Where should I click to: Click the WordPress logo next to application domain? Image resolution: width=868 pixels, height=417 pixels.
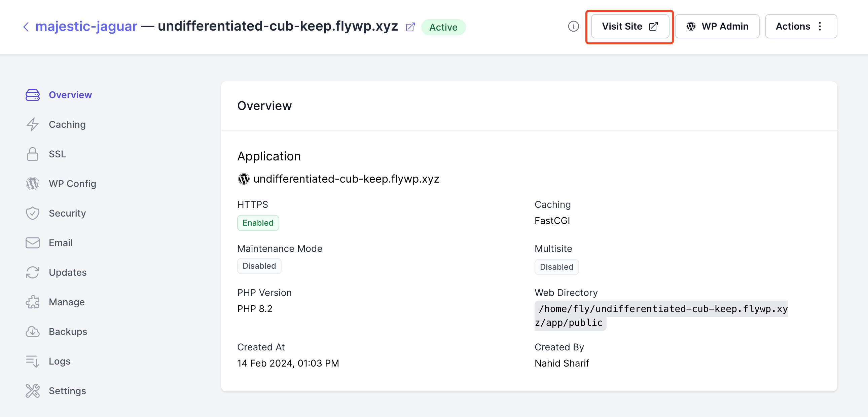[x=244, y=179]
